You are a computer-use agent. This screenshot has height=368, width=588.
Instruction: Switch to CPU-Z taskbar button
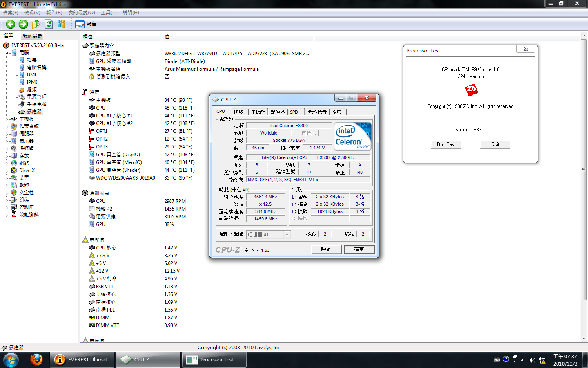click(149, 360)
